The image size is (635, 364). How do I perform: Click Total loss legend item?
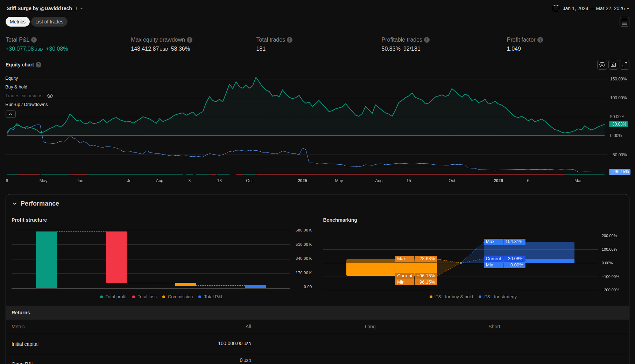[144, 297]
